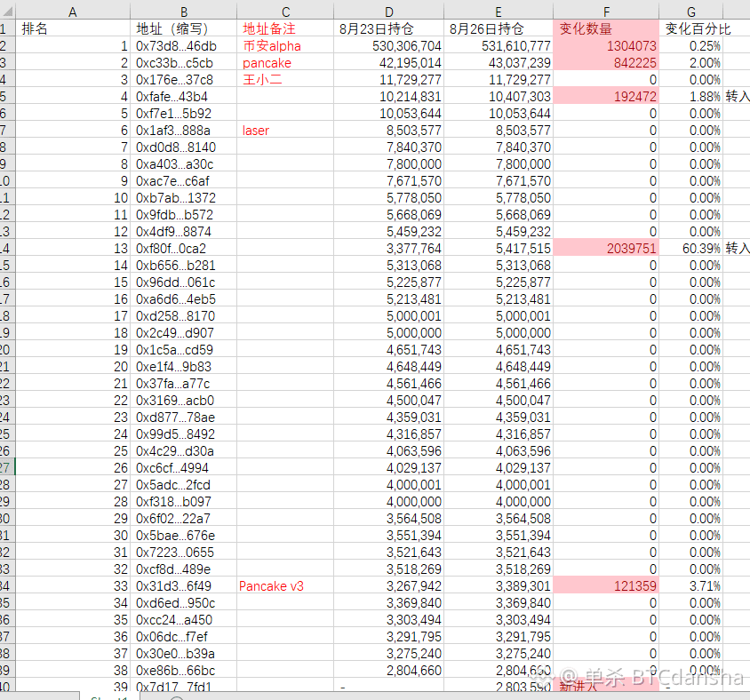Click cell with value 42,195,014
The image size is (750, 700).
click(389, 63)
